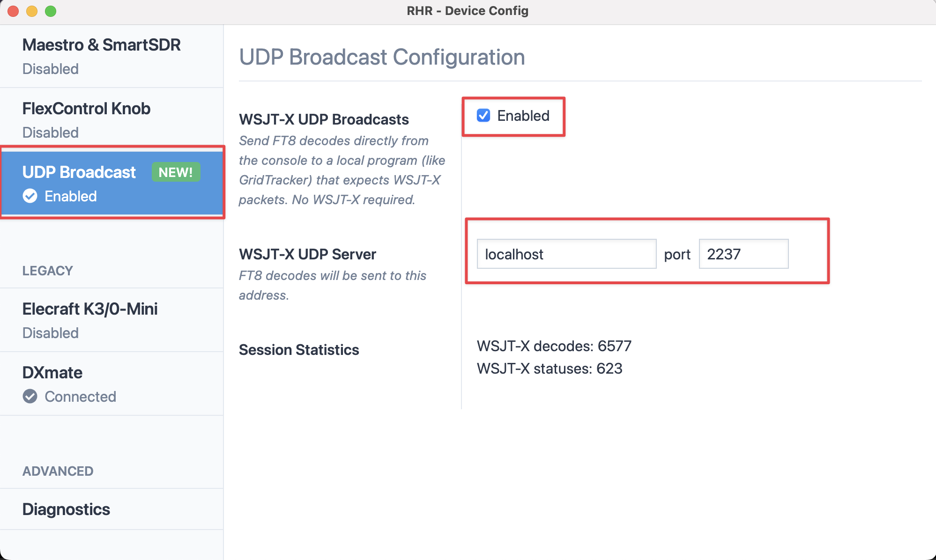Close the Device Config window
This screenshot has height=560, width=936.
pos(13,11)
